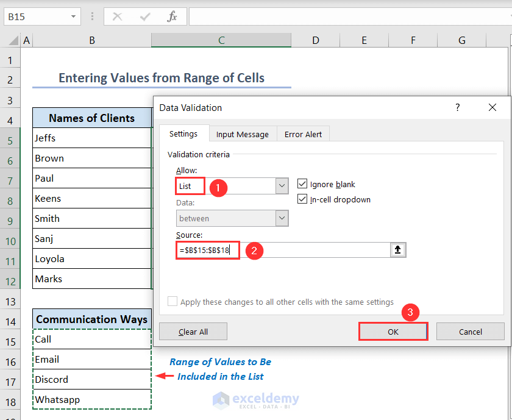512x420 pixels.
Task: Click the formula bar Enter checkmark icon
Action: [x=145, y=16]
